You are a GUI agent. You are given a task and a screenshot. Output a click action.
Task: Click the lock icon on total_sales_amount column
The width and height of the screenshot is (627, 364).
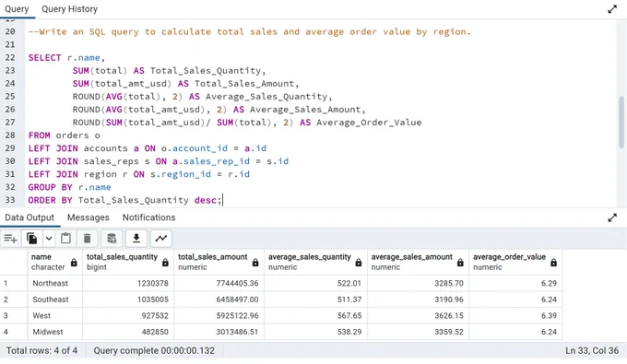click(x=255, y=263)
